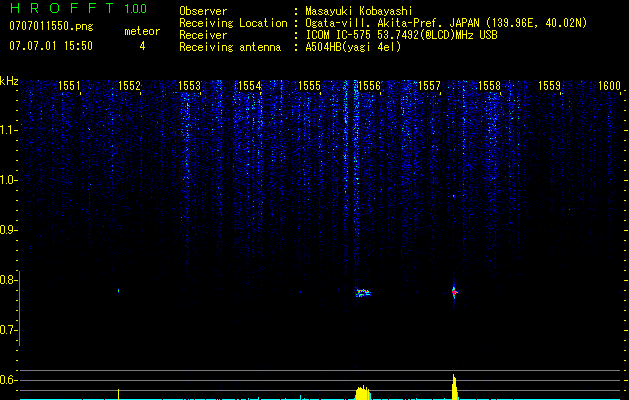This screenshot has height=400, width=629.
Task: Click the Ogata-vill. Akita-Pref. JAPAN location text
Action: [446, 23]
